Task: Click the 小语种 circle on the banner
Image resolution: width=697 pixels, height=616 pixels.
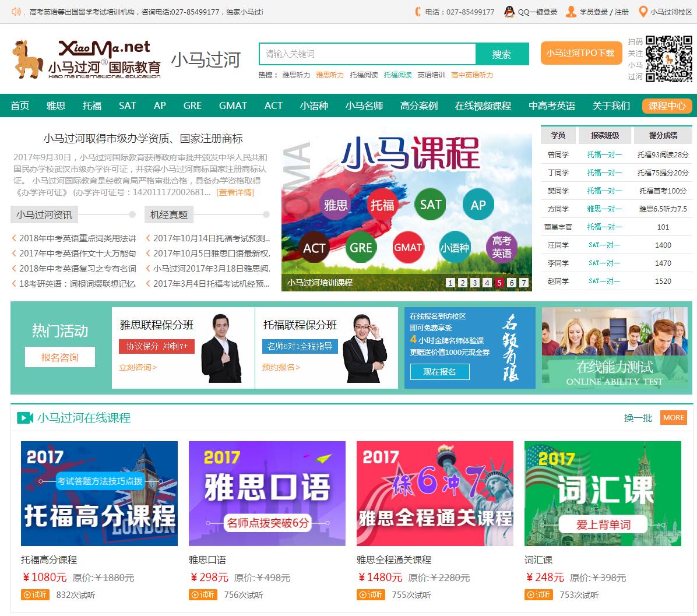Action: pos(455,248)
